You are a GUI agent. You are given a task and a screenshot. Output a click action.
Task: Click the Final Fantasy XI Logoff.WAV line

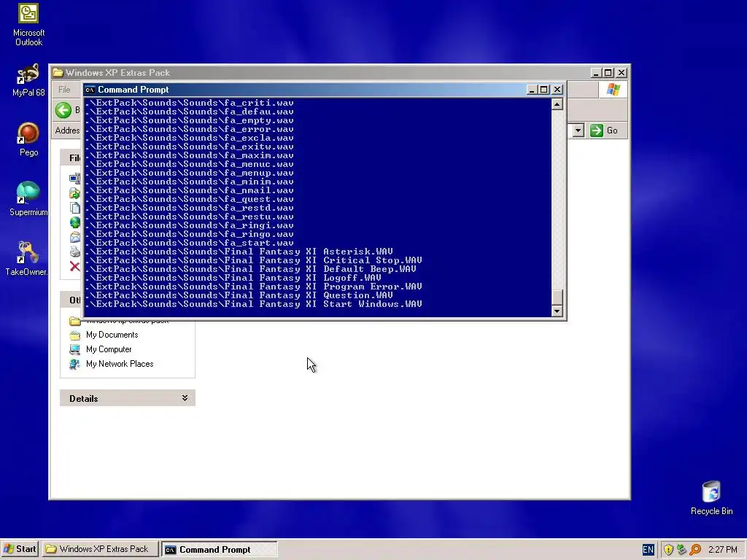point(233,278)
